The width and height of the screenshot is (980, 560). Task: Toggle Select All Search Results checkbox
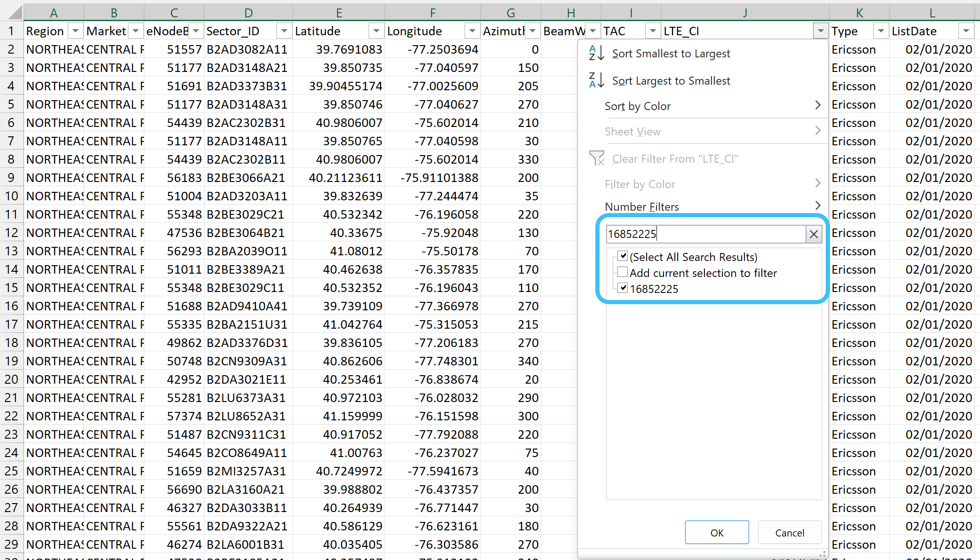coord(623,256)
